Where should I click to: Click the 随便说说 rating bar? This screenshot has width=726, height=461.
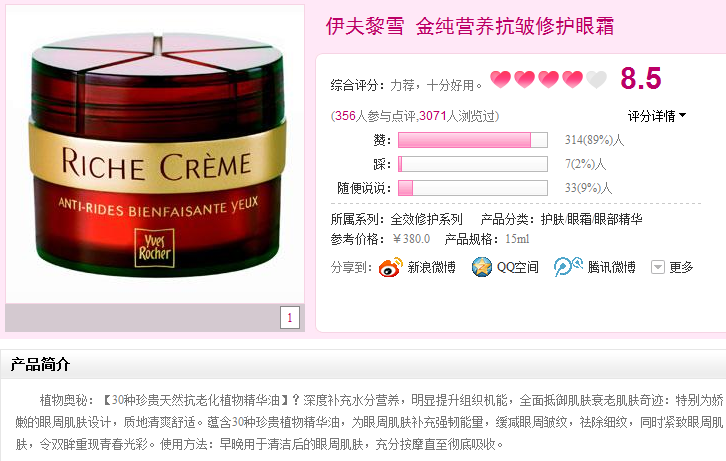(x=473, y=188)
